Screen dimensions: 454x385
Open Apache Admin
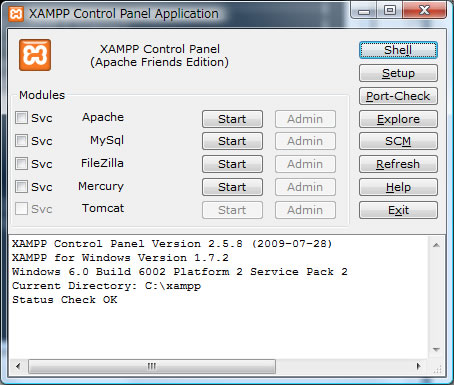click(x=305, y=119)
